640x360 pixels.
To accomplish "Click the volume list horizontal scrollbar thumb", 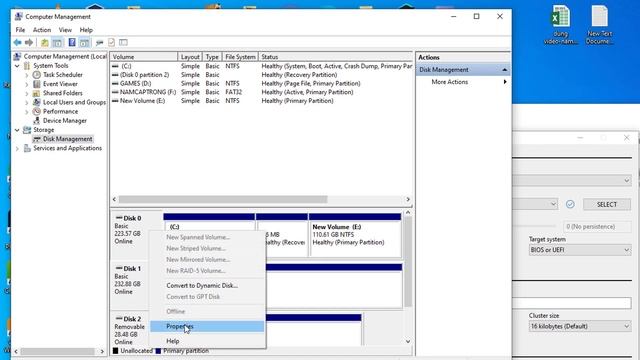I will point(223,199).
